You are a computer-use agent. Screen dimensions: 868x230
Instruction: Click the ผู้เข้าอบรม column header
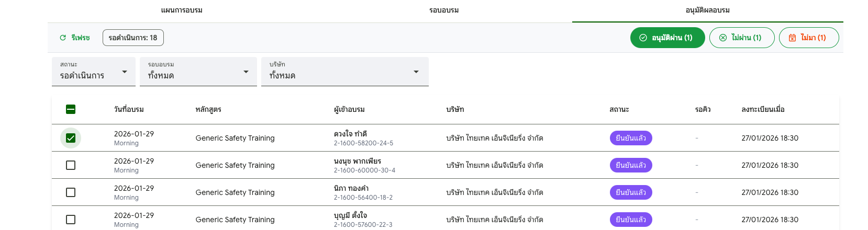coord(349,109)
